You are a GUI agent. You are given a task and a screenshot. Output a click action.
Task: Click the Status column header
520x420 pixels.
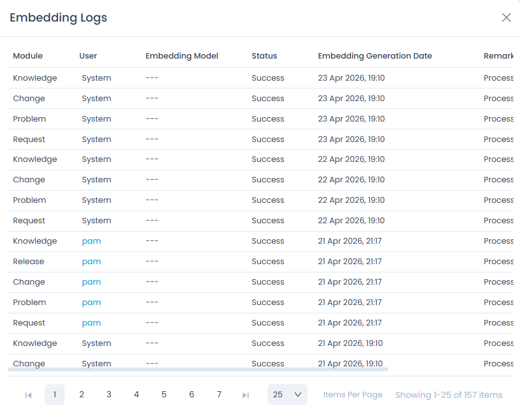tap(264, 56)
